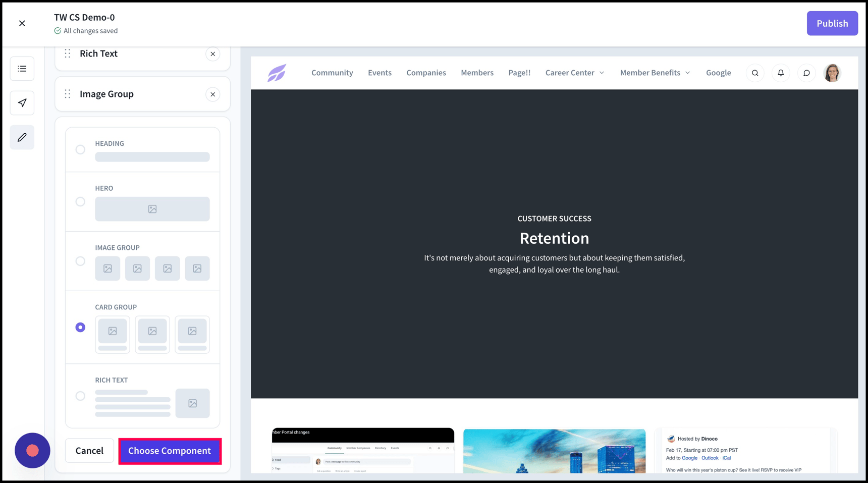Choose the Image Group radio option
Screen dimensions: 868x483
(x=80, y=261)
